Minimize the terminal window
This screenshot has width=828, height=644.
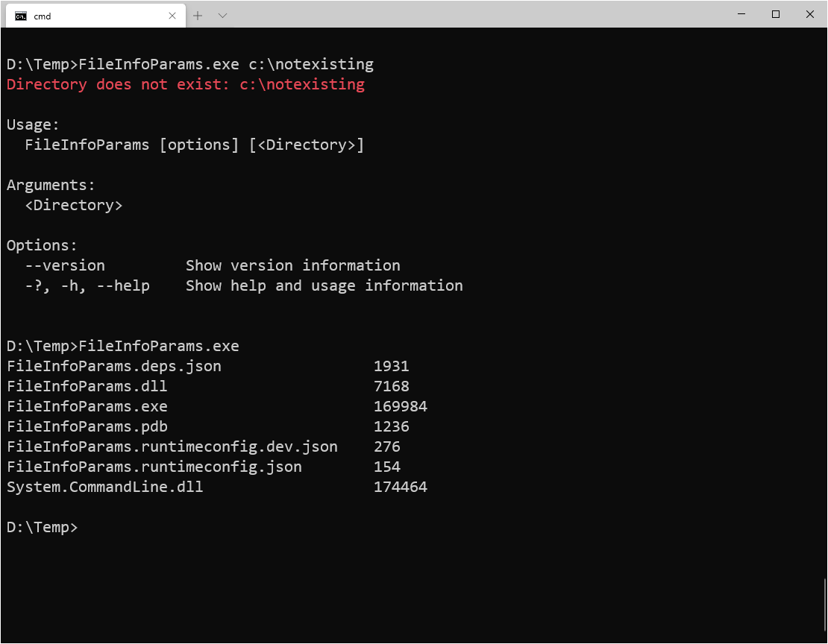pos(741,14)
